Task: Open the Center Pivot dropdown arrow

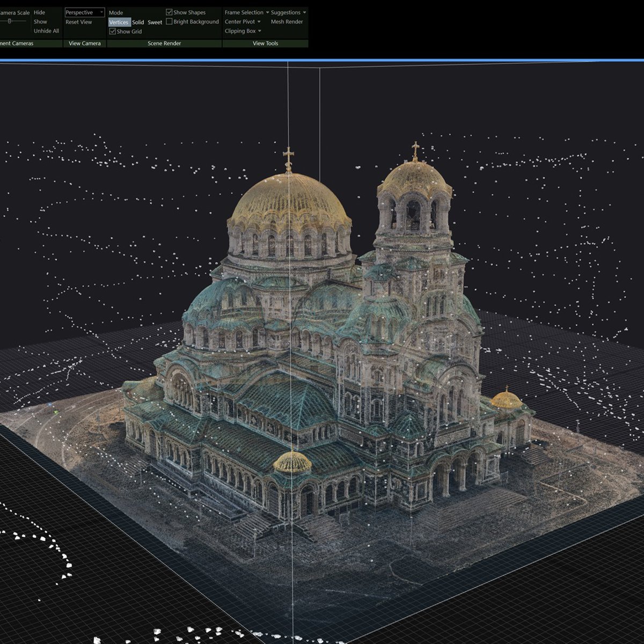Action: 259,22
